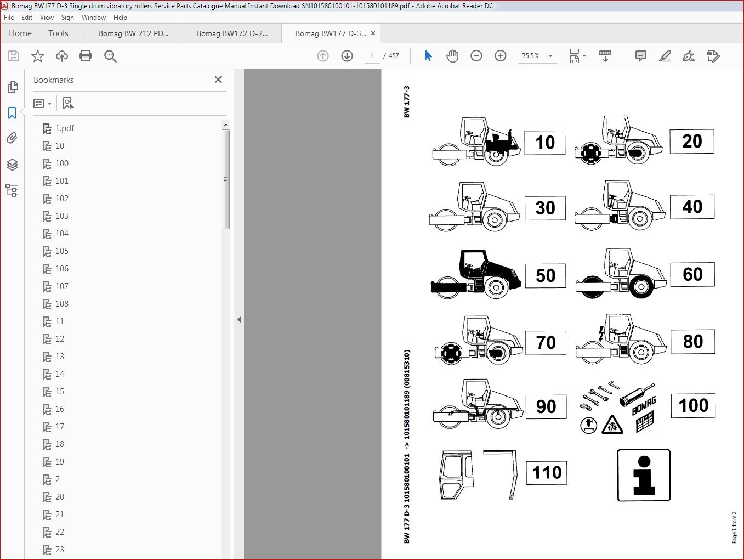The image size is (744, 560).
Task: Go to next page arrow
Action: (347, 56)
